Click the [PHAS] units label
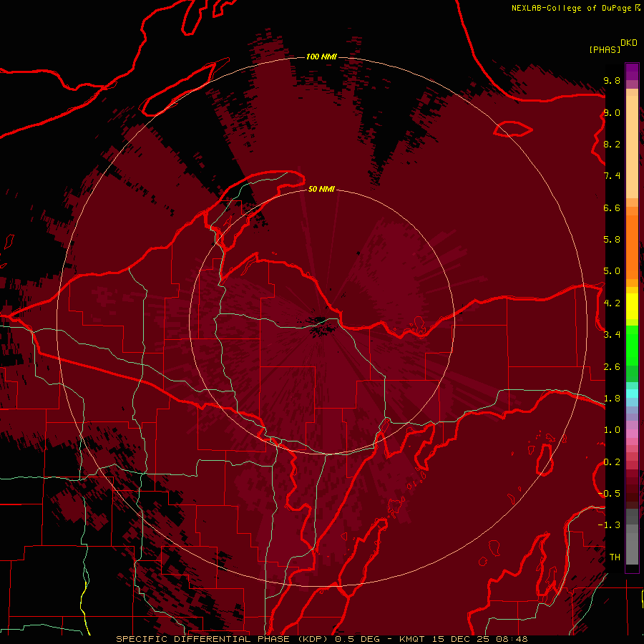The height and width of the screenshot is (644, 644). tap(605, 49)
